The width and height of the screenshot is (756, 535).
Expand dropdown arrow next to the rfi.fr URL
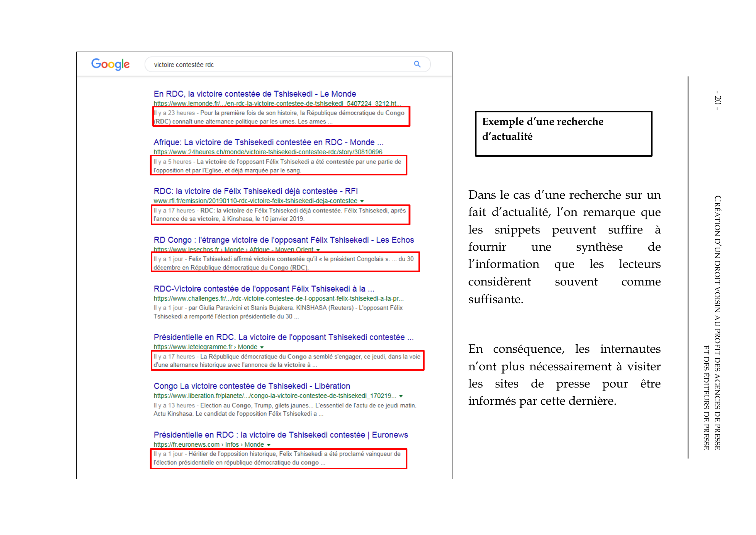[x=362, y=201]
